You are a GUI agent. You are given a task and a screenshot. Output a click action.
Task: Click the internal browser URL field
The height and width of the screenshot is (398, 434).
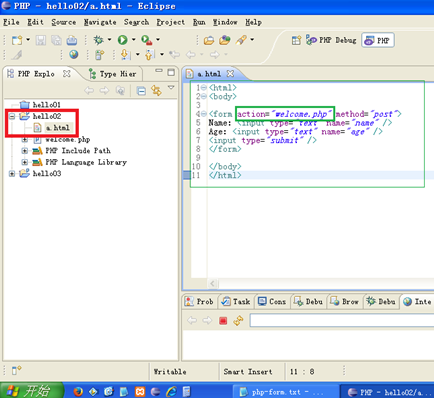coord(342,321)
